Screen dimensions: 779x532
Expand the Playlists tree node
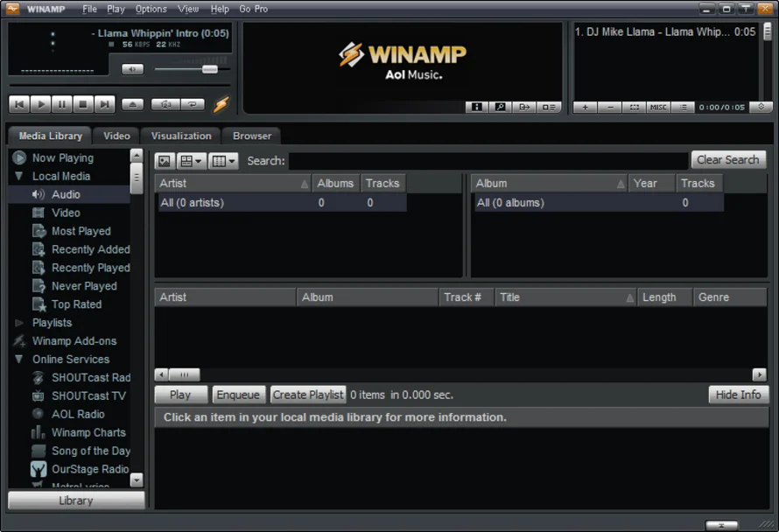coord(18,323)
